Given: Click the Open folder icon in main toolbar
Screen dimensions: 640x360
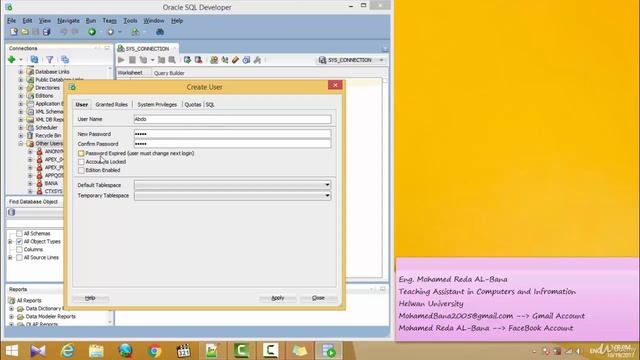Looking at the screenshot, I should coord(25,32).
